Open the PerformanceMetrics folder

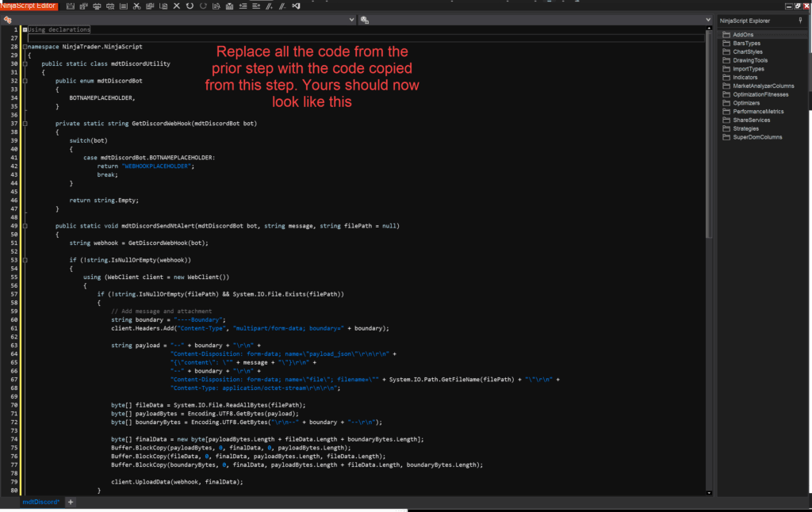pyautogui.click(x=758, y=112)
